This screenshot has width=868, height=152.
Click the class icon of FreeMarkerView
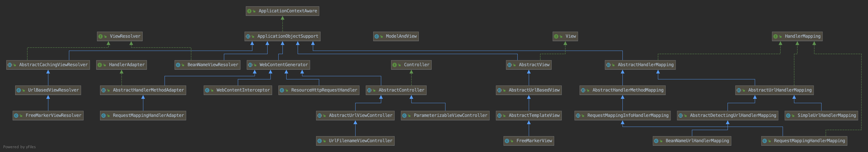click(x=507, y=141)
